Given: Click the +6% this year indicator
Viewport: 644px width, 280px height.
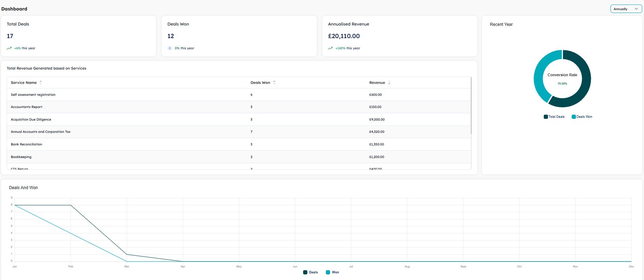Looking at the screenshot, I should (25, 48).
